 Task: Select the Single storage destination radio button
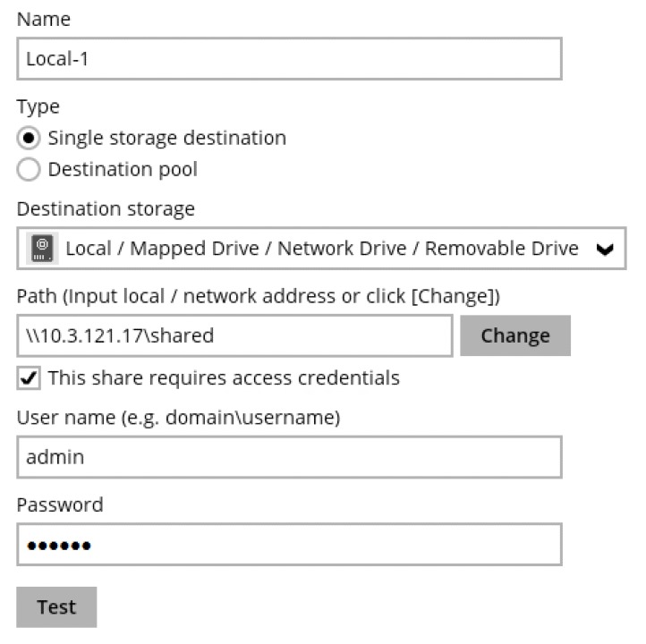click(30, 139)
